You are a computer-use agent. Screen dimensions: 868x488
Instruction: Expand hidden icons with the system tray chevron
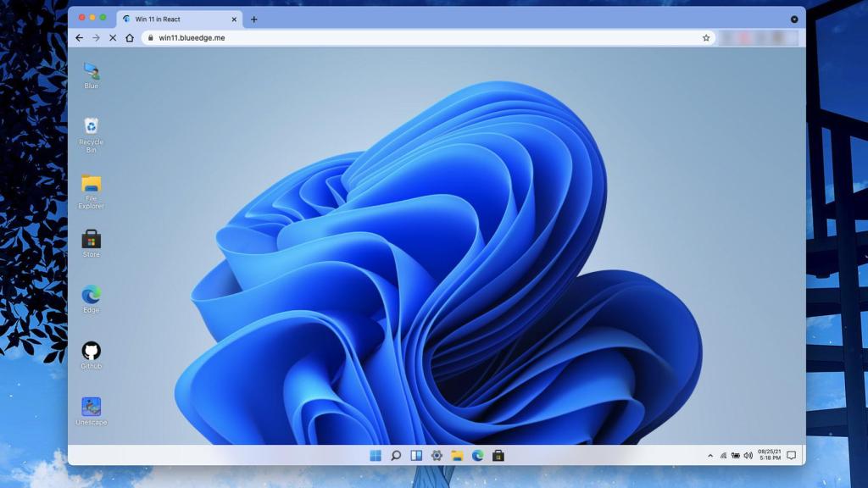click(711, 456)
